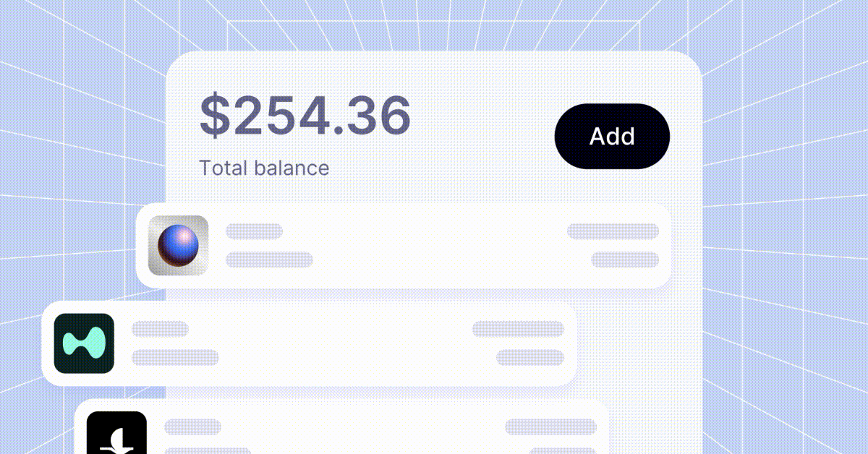
Task: Click the grid background outside the card
Action: coord(781,304)
